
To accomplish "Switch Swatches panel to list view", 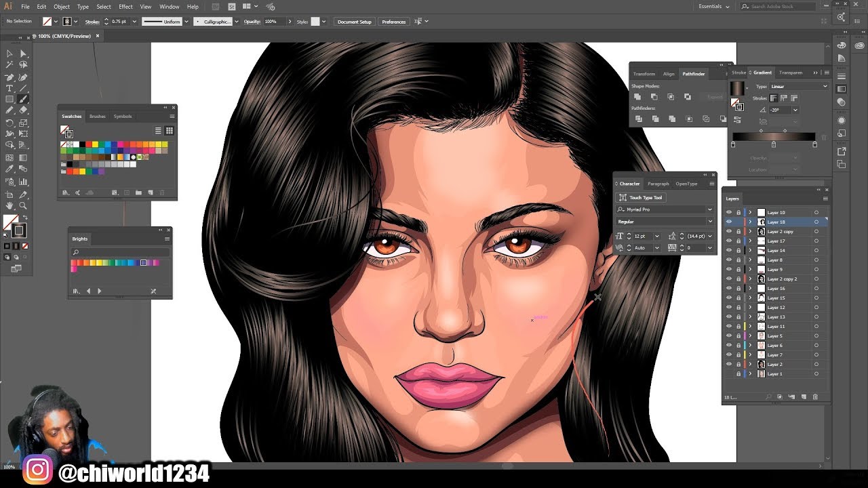I will 158,131.
